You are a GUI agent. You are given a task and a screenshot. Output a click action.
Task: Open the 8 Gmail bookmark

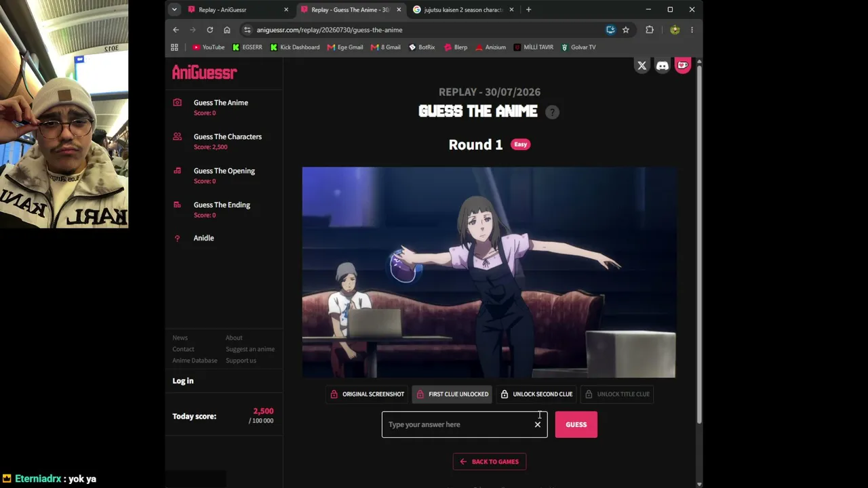click(386, 47)
